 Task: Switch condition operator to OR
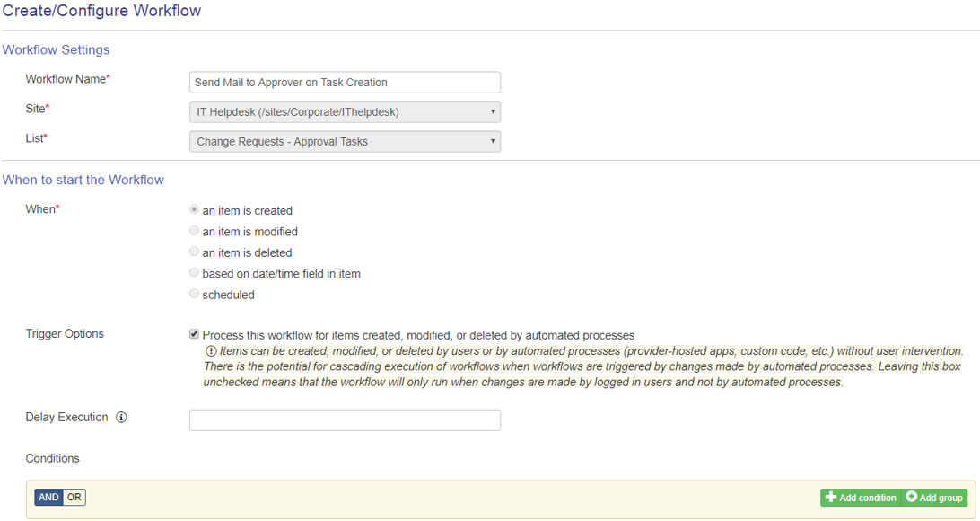(74, 498)
